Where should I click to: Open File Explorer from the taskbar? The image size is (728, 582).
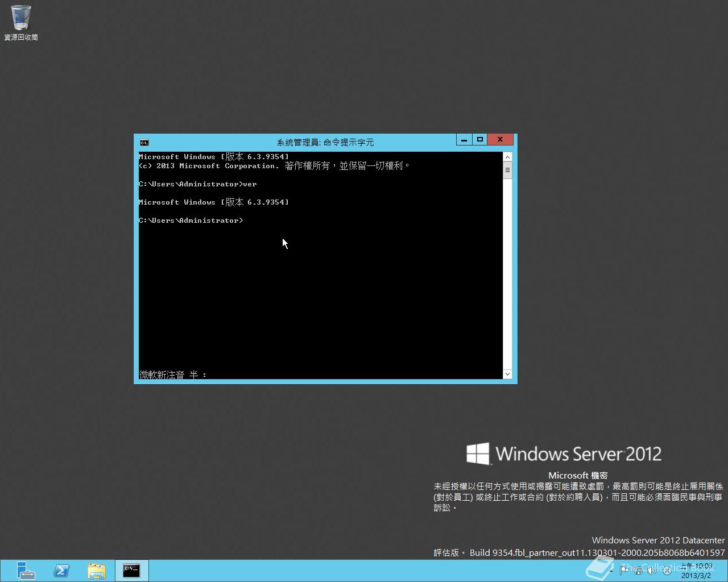(97, 571)
